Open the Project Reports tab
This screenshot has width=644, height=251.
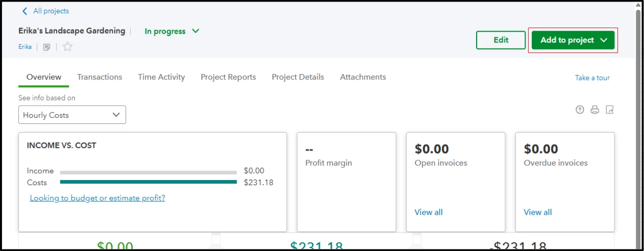228,77
